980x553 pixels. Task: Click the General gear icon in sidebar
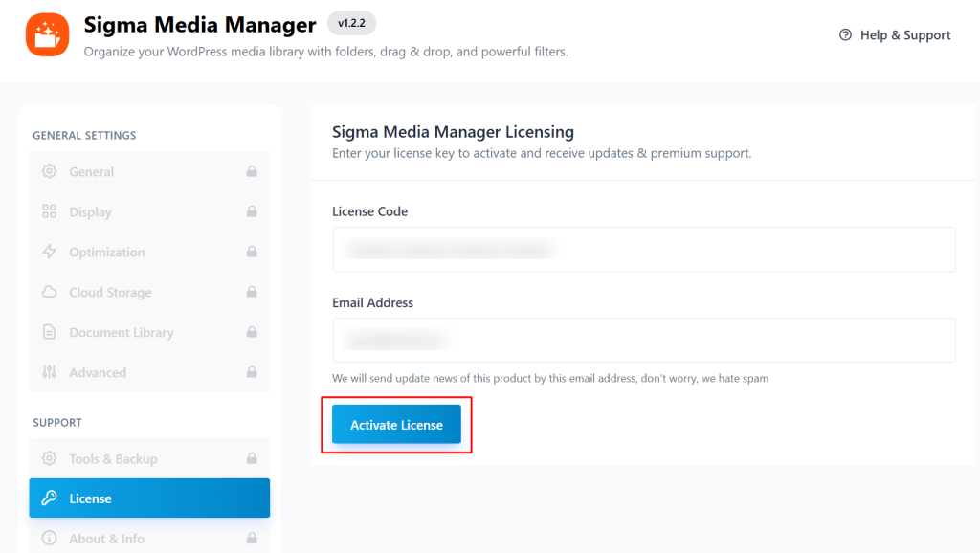pyautogui.click(x=49, y=172)
